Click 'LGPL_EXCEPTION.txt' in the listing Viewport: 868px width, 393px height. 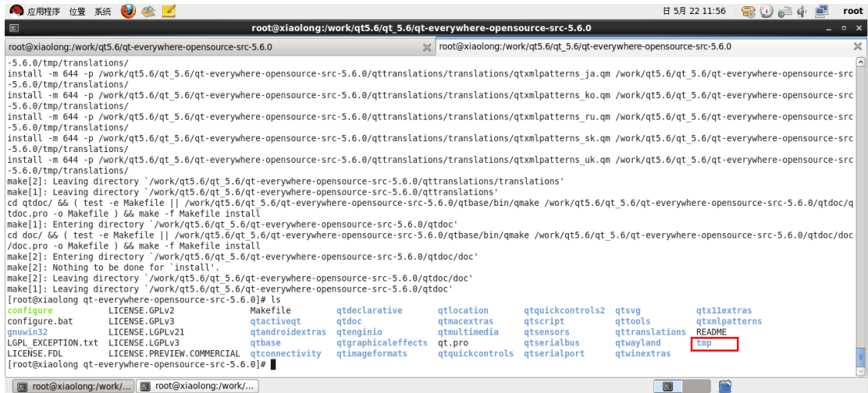coord(52,342)
